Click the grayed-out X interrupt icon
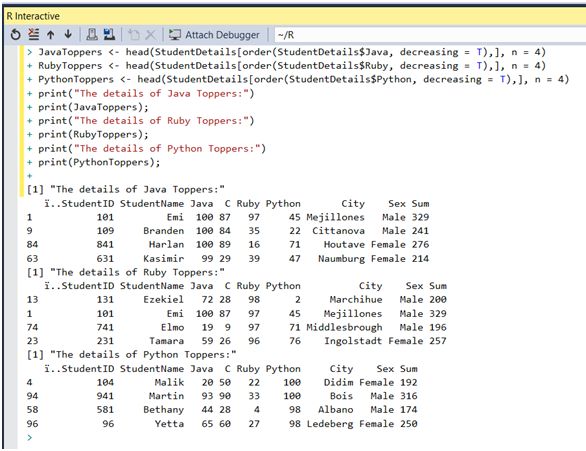Screen dimensions: 586x451 151,35
